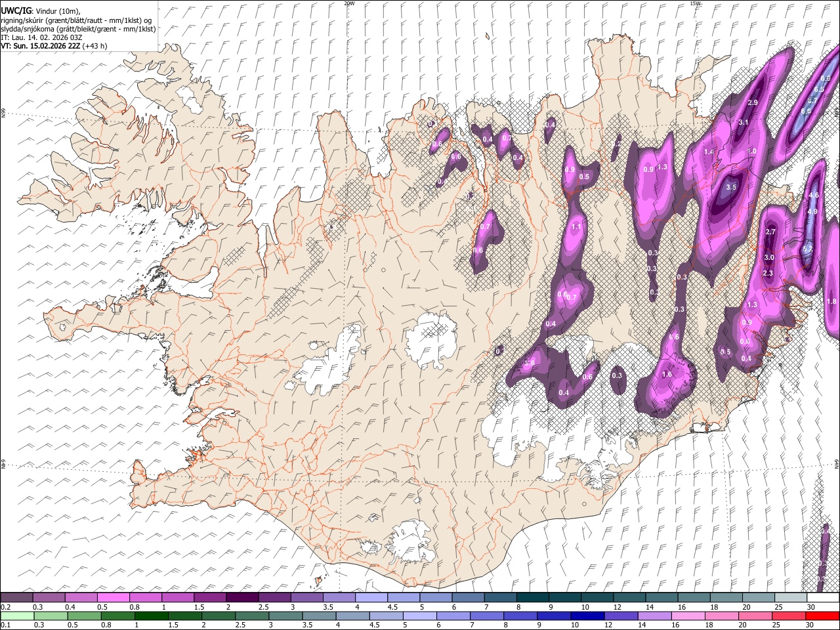840x630 pixels.
Task: Click deep blue lower swatch between 10 and 12
Action: click(588, 616)
